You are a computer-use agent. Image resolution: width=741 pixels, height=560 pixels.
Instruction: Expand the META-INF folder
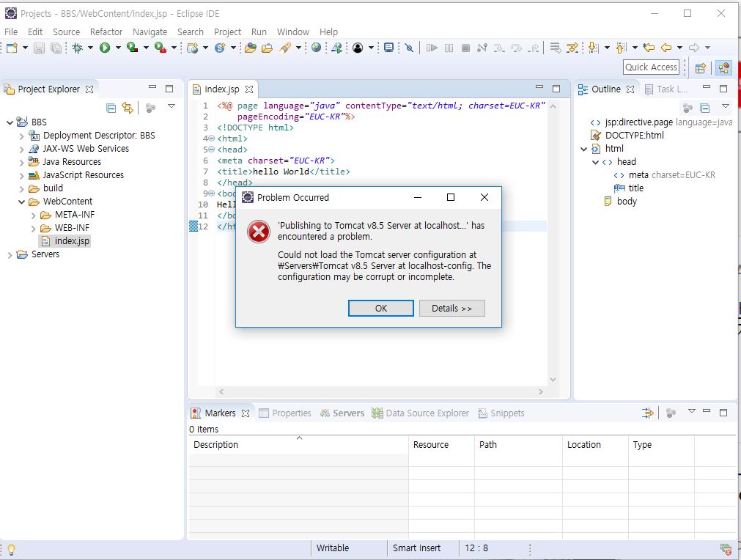pos(33,215)
